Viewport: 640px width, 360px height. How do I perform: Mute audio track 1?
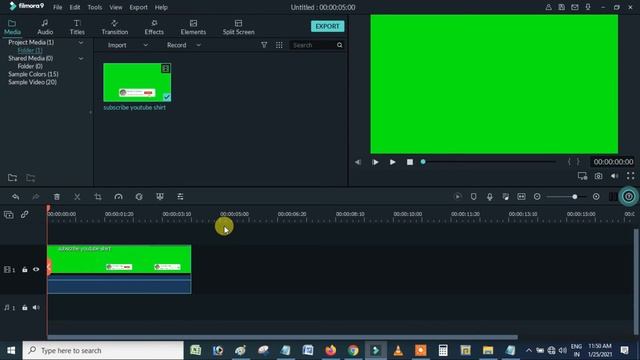click(x=36, y=307)
